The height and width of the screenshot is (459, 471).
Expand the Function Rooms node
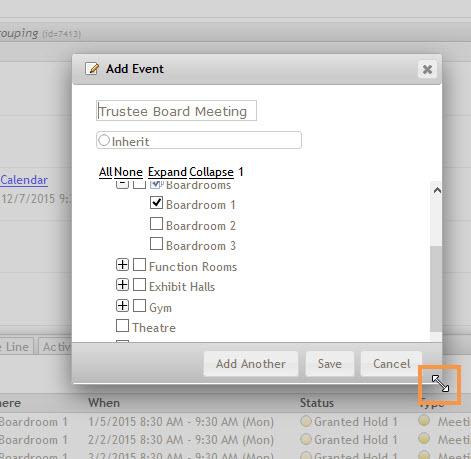point(122,265)
